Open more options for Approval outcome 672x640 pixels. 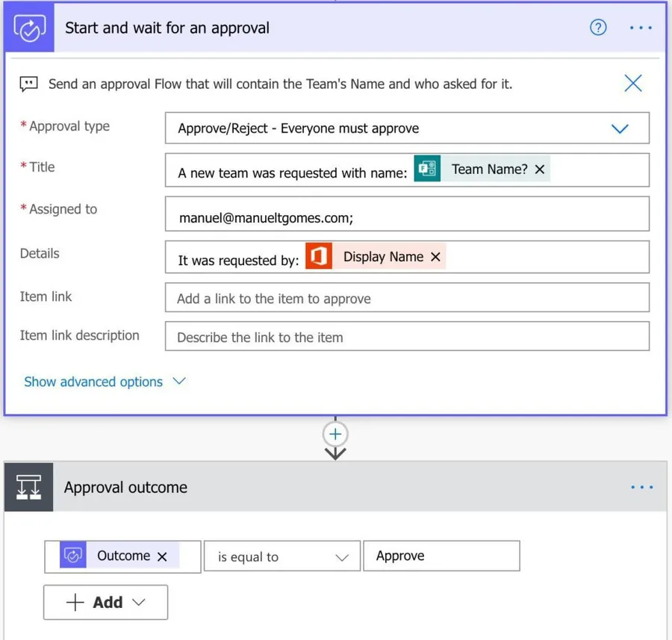tap(641, 488)
